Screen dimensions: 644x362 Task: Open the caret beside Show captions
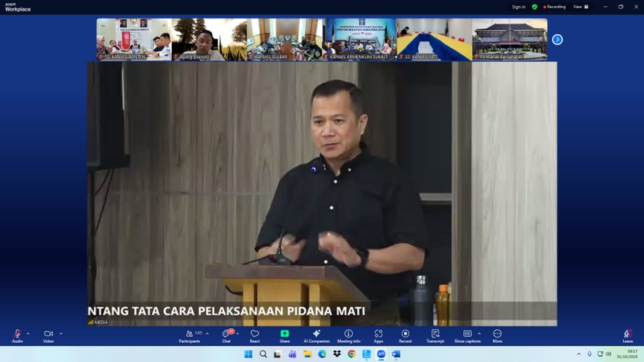point(479,334)
